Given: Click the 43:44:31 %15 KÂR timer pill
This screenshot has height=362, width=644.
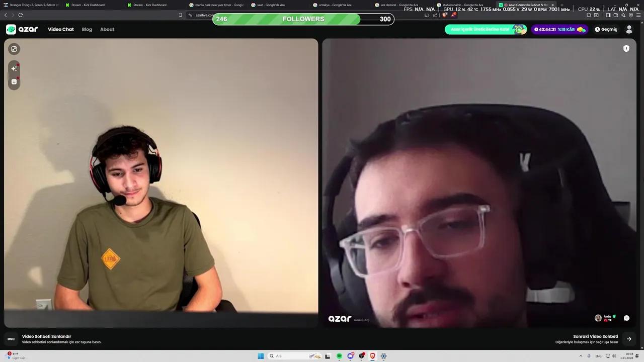Looking at the screenshot, I should coord(558,29).
